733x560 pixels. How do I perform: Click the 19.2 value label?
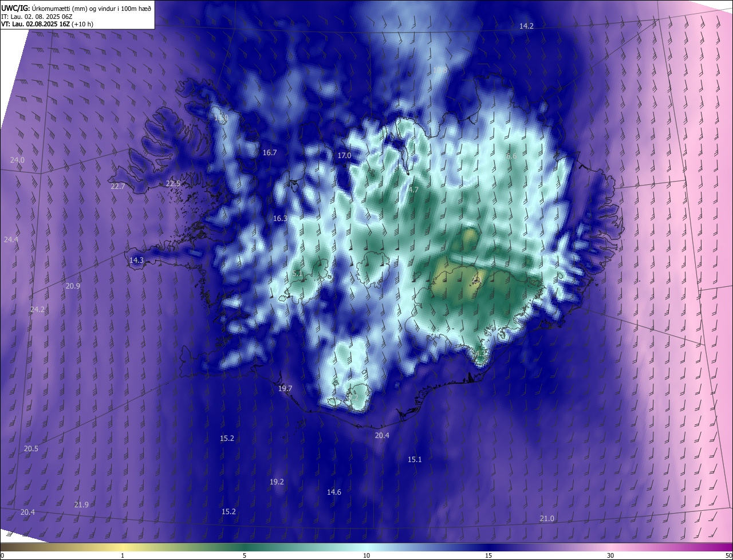[x=277, y=482]
